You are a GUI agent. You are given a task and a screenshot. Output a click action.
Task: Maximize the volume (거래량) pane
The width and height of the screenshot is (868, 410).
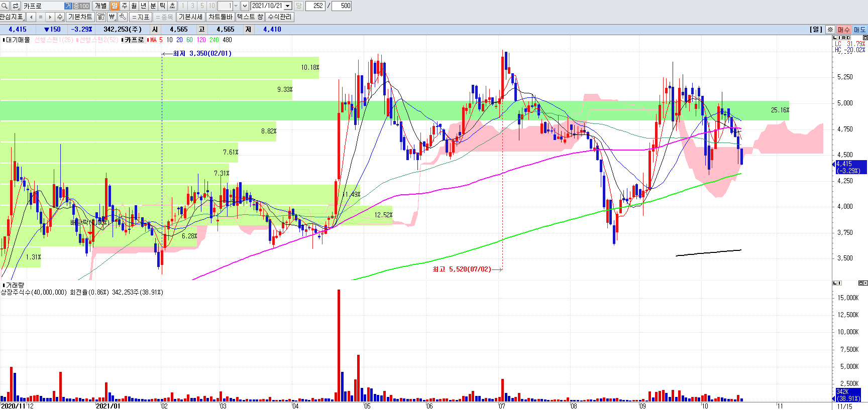(860, 283)
